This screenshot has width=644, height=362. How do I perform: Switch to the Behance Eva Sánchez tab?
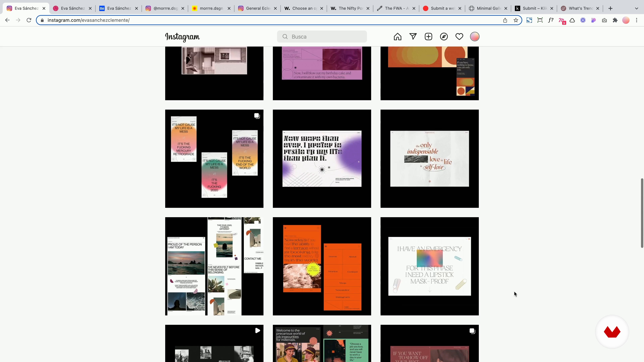(x=119, y=8)
